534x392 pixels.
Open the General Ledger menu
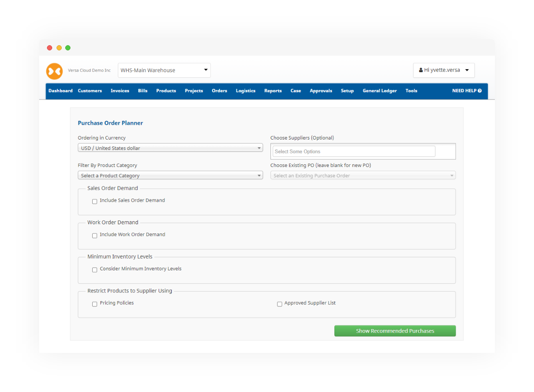[380, 91]
